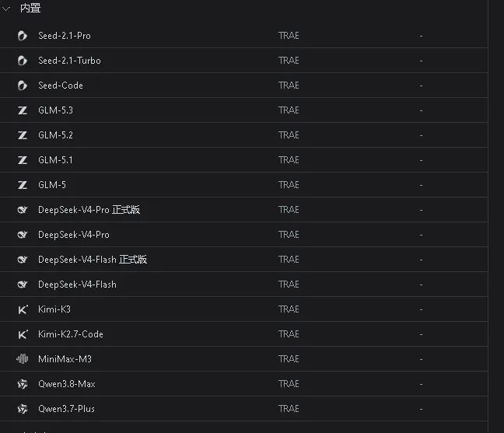Choose the DeepSeek-V4-Flash model name
This screenshot has height=433, width=504.
pyautogui.click(x=77, y=285)
